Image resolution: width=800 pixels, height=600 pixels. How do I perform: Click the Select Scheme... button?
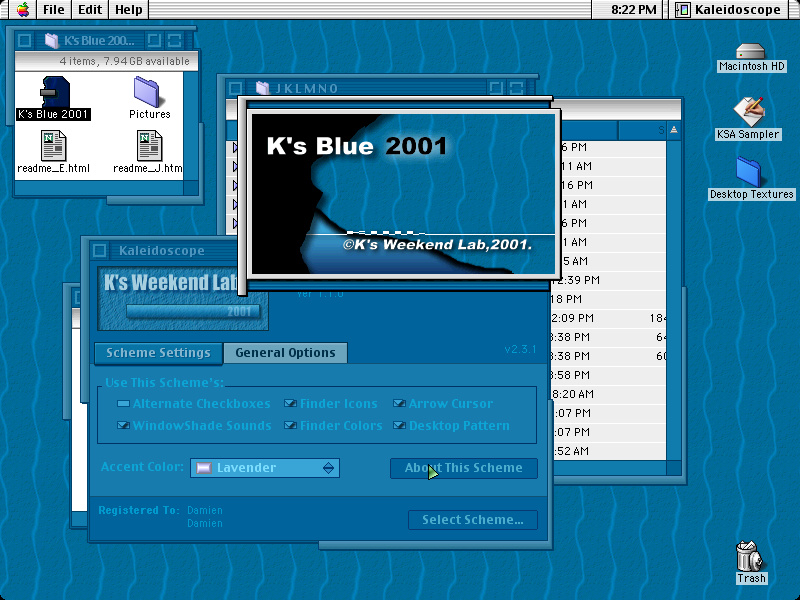click(472, 520)
